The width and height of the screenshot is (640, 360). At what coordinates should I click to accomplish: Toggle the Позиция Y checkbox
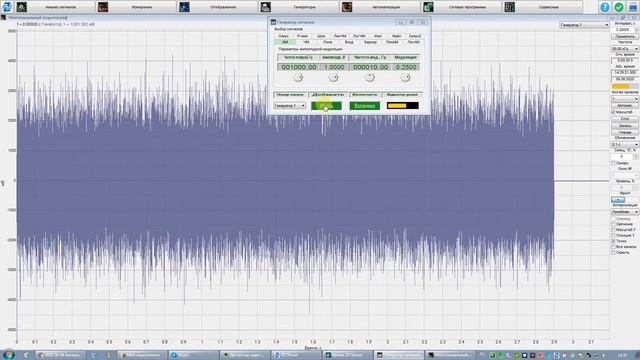[x=614, y=236]
